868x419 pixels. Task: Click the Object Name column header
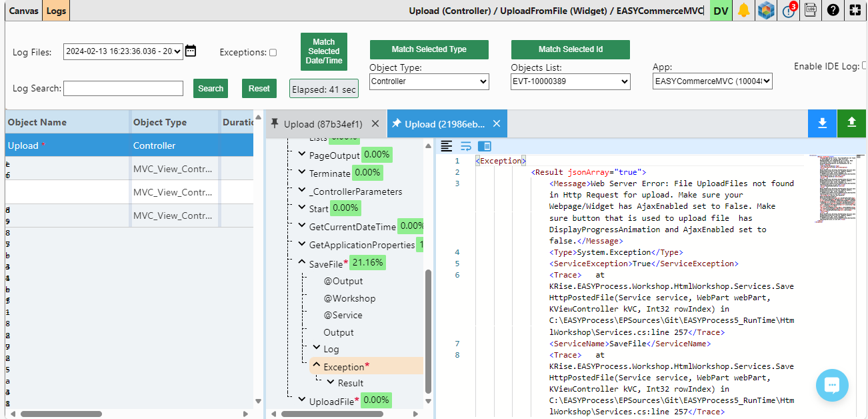tap(67, 122)
